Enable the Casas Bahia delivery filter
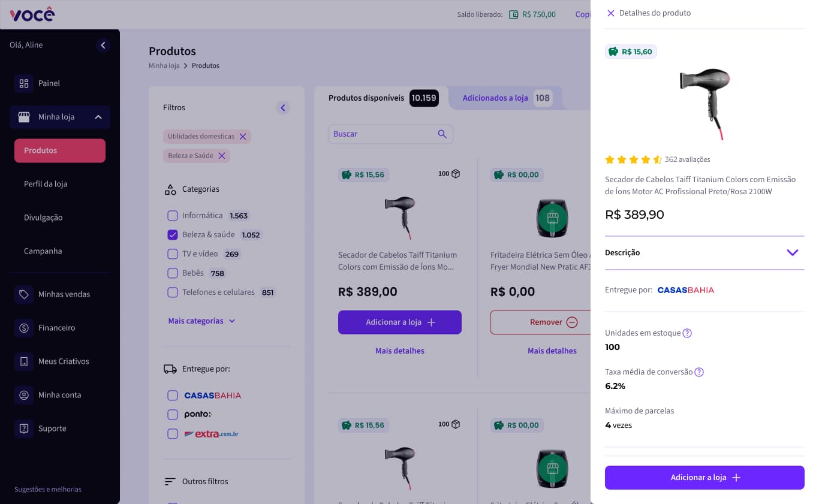This screenshot has width=819, height=504. point(173,396)
